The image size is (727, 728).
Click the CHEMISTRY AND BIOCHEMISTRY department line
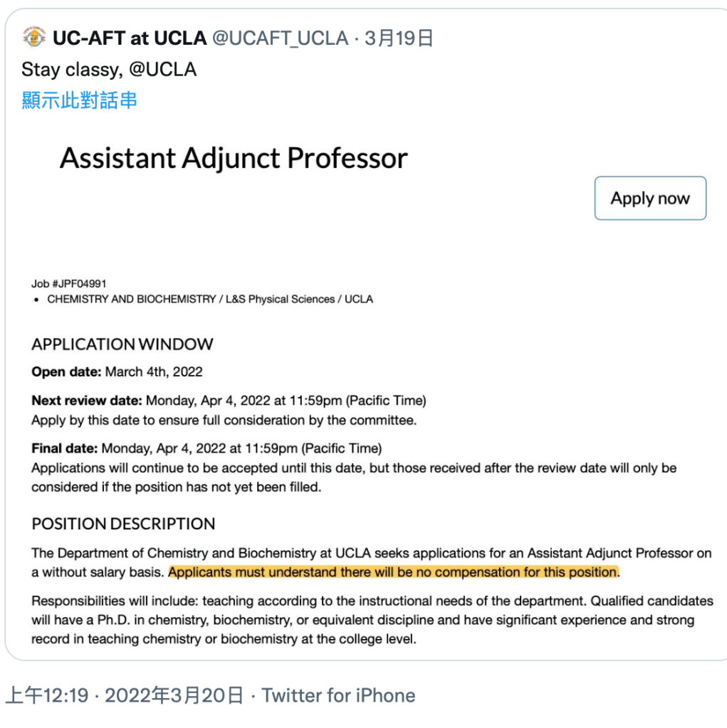pos(210,299)
